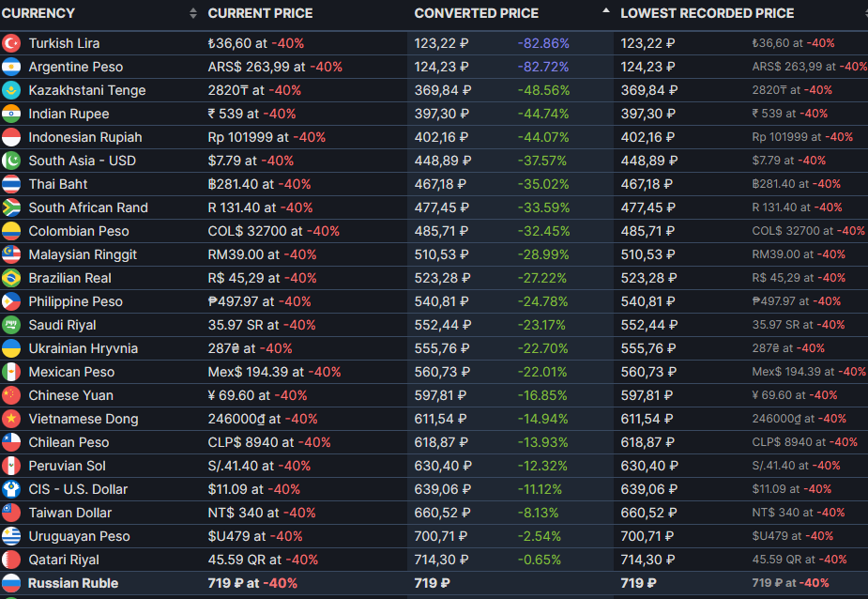Click the Thai Baht ฿281.40 current price
Screen dimensions: 868x599
239,185
